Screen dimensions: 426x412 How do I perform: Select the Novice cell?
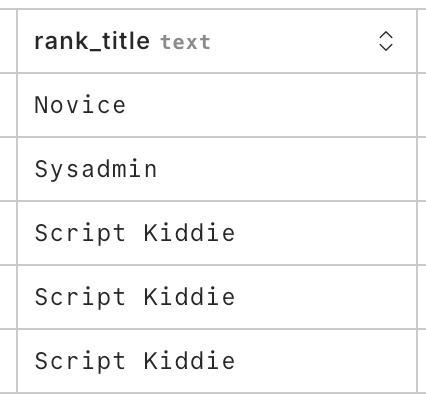pyautogui.click(x=217, y=105)
